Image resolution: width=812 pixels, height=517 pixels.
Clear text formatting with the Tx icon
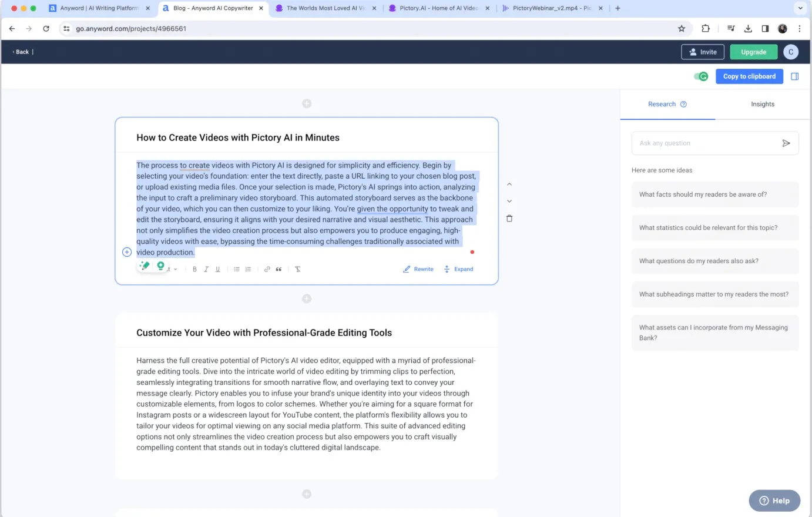click(x=298, y=269)
